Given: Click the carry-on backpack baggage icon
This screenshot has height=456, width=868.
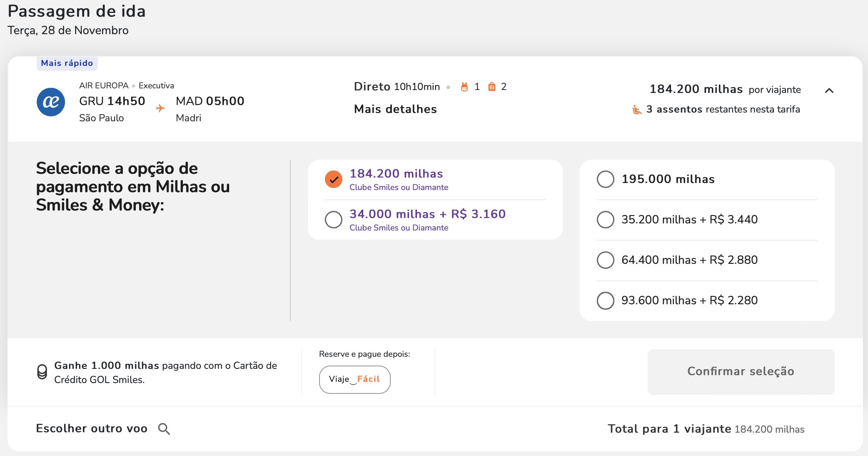Looking at the screenshot, I should pyautogui.click(x=464, y=87).
